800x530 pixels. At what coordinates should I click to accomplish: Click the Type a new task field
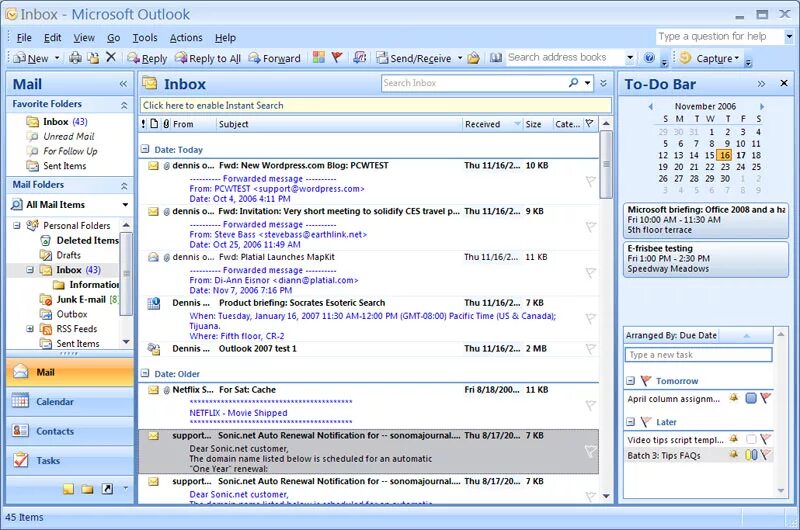[698, 355]
